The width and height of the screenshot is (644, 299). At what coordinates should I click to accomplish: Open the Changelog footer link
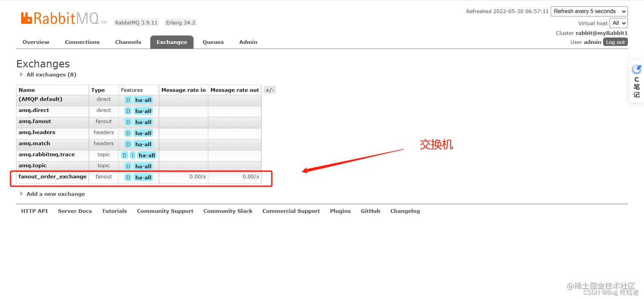tap(405, 211)
